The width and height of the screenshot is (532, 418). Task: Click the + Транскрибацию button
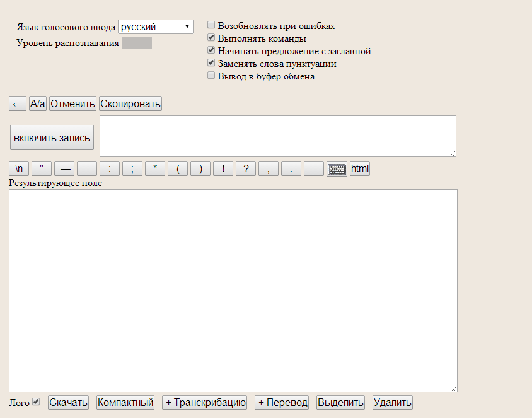click(205, 403)
